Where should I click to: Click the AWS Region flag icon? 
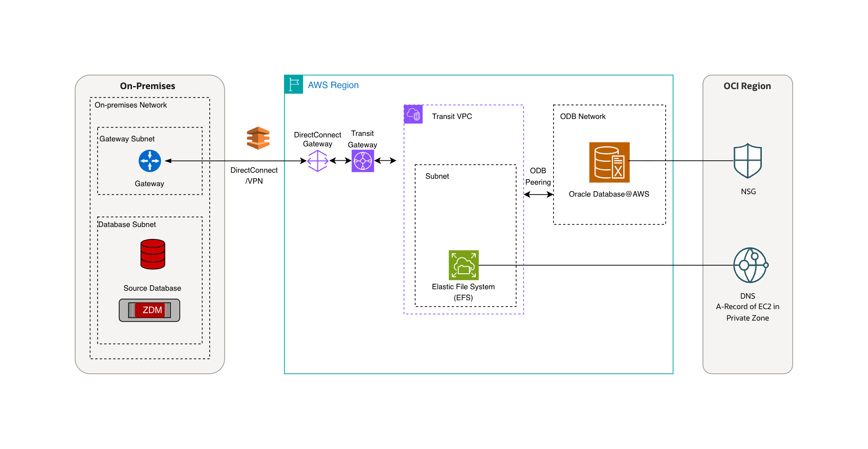[293, 84]
